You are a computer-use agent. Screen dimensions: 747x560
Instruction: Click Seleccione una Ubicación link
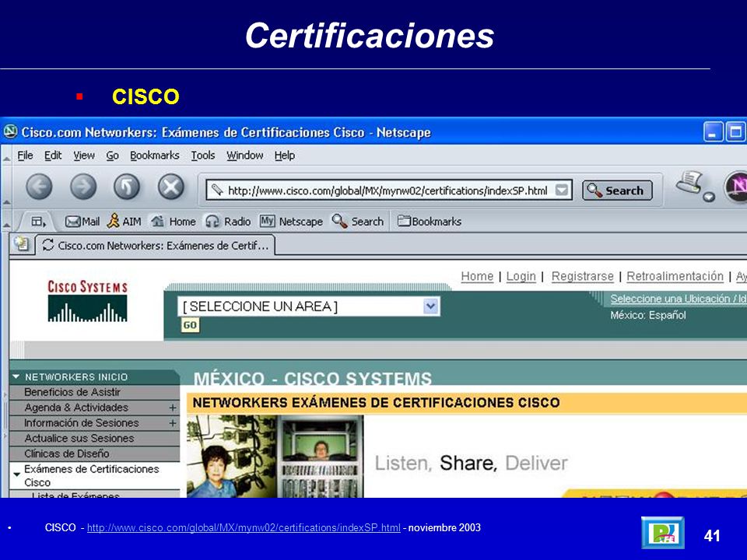click(x=679, y=299)
